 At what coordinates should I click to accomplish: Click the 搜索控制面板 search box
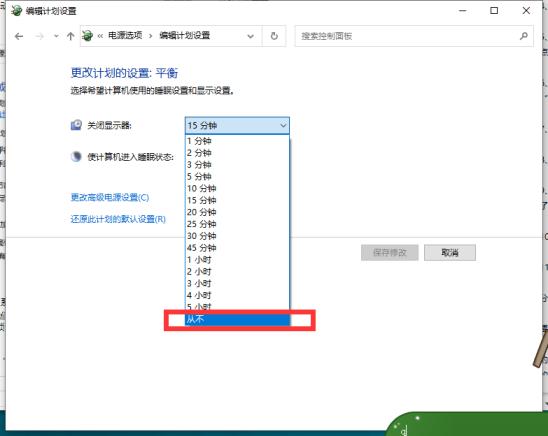[x=414, y=36]
